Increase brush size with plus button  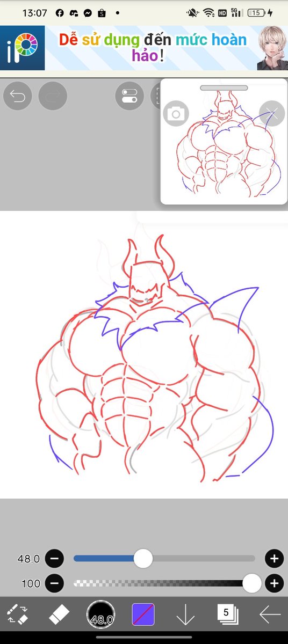click(274, 559)
